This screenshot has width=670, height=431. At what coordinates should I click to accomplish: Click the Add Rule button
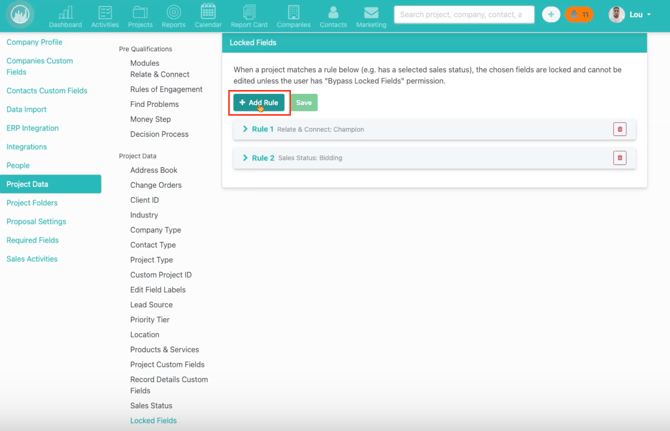pos(259,102)
